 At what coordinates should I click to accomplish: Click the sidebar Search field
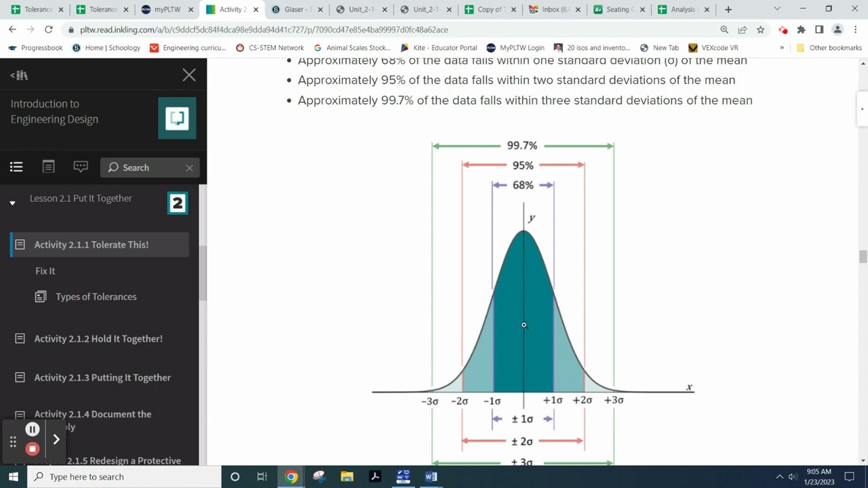[x=149, y=167]
